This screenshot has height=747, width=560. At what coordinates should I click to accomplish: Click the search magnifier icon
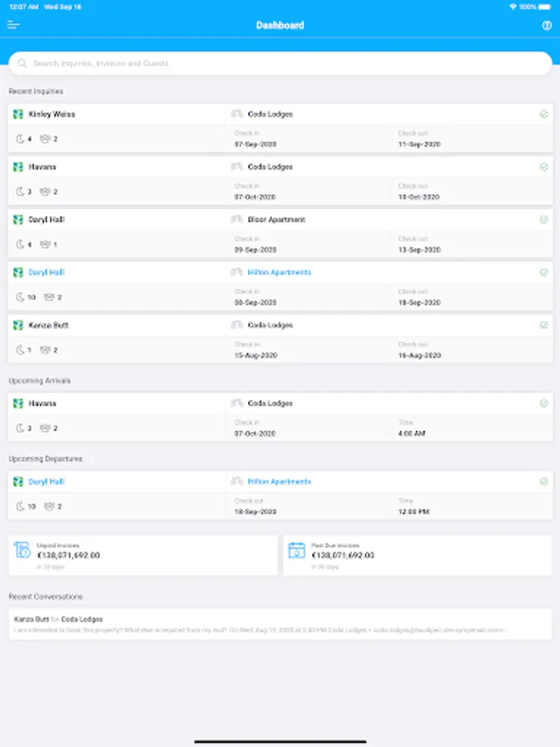pos(22,63)
